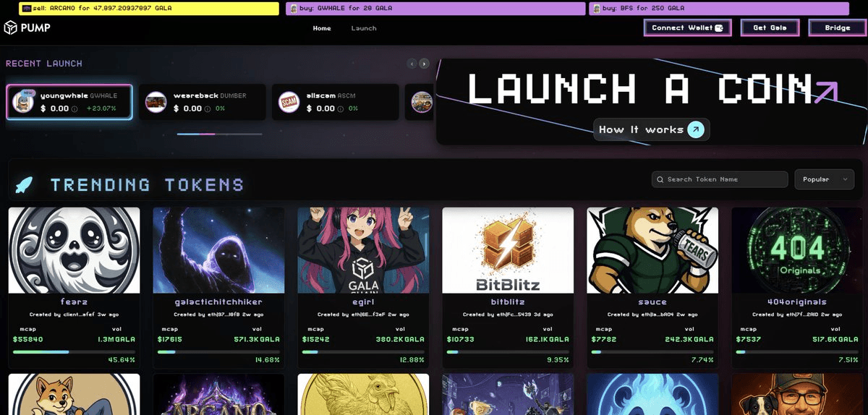Click the purple arrow after LAUNCH A COIN
Image resolution: width=868 pixels, height=415 pixels.
(825, 92)
